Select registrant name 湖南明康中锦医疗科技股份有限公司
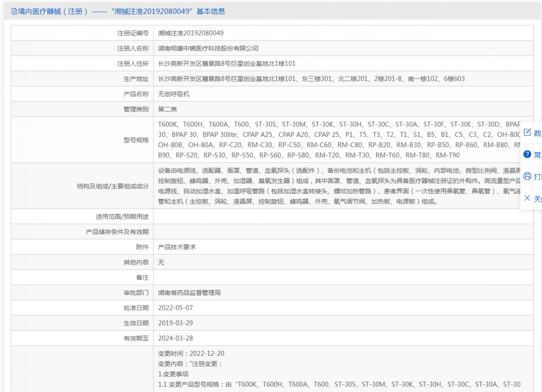 [208, 48]
